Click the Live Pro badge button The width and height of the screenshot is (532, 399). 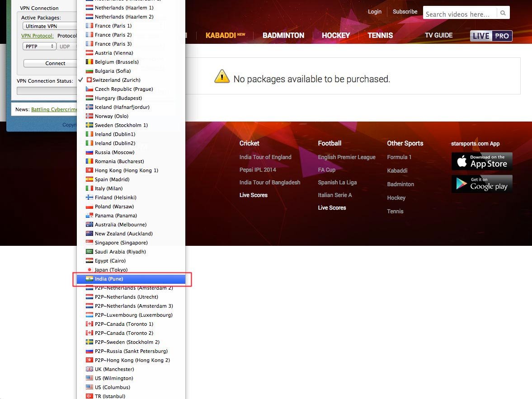point(491,36)
